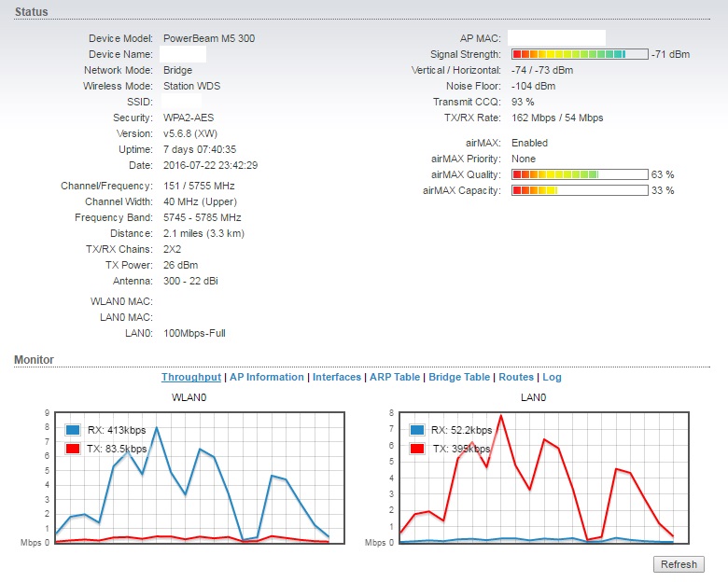Click the Channel/Frequency value 151 / 5755 MHz
The height and width of the screenshot is (582, 728).
[199, 186]
